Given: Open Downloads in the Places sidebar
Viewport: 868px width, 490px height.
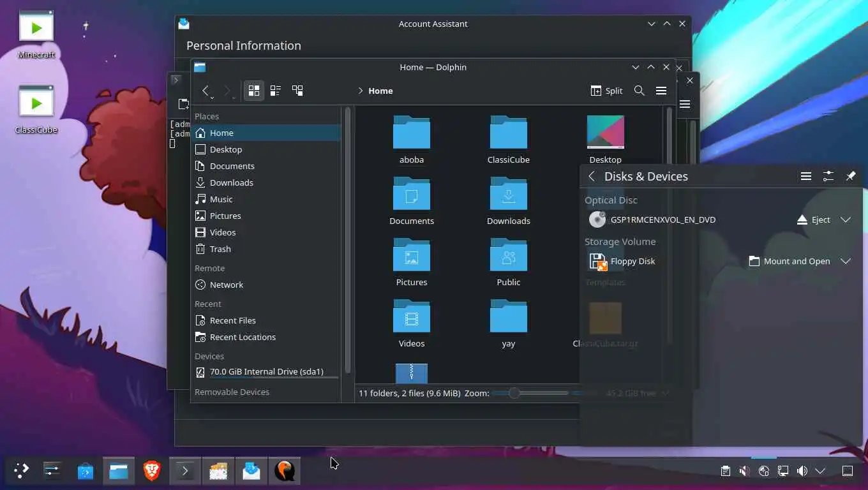Looking at the screenshot, I should click(x=267, y=182).
